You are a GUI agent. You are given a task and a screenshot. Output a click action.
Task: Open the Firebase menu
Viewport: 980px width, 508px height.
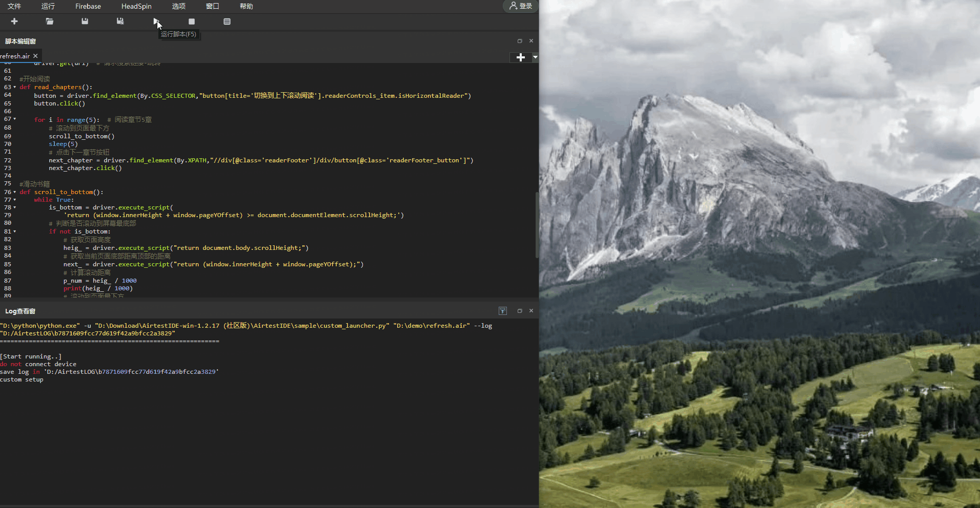click(x=88, y=6)
